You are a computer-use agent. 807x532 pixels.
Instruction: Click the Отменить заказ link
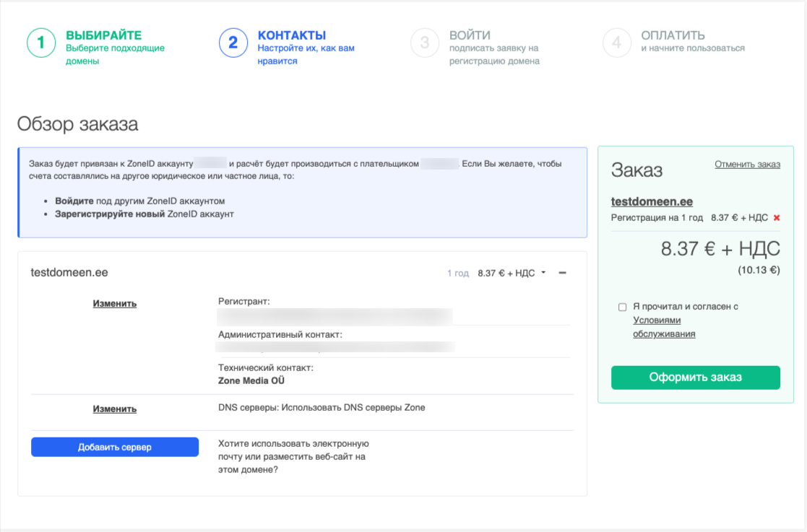coord(747,164)
